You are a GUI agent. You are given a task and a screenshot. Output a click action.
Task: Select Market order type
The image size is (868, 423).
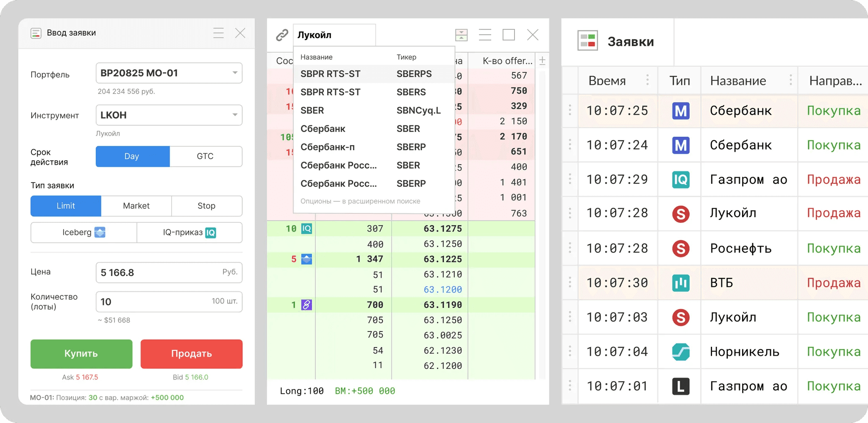pyautogui.click(x=136, y=206)
